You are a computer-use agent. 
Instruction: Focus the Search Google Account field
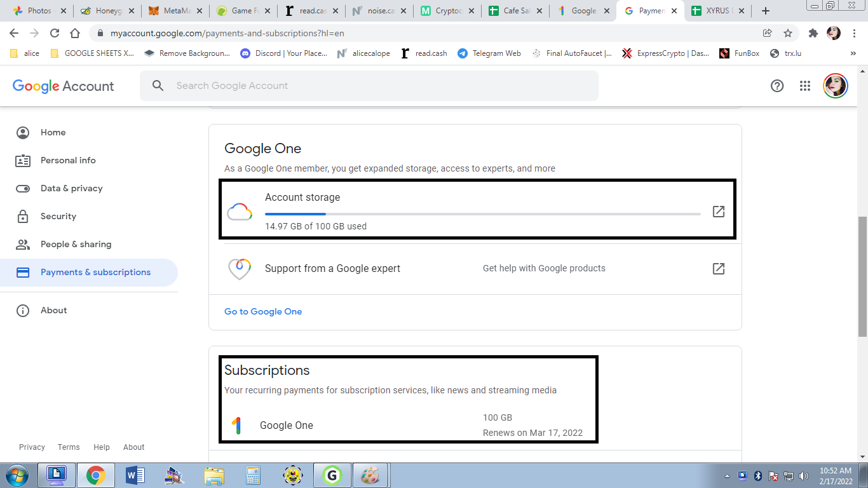click(369, 86)
